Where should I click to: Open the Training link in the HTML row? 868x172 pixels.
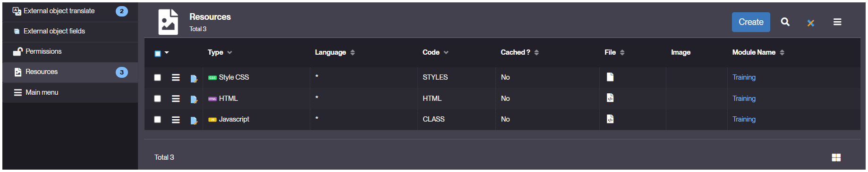click(x=744, y=98)
